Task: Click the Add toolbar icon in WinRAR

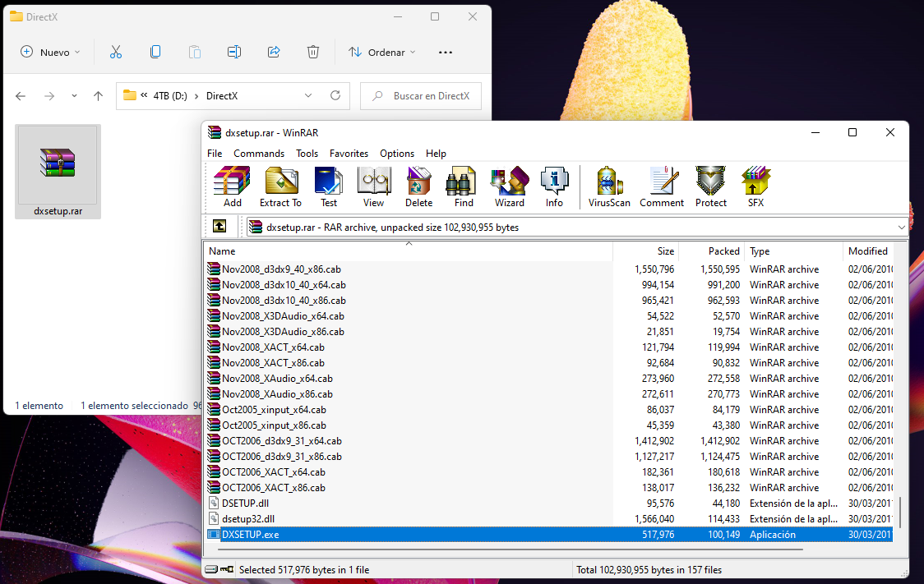Action: 232,186
